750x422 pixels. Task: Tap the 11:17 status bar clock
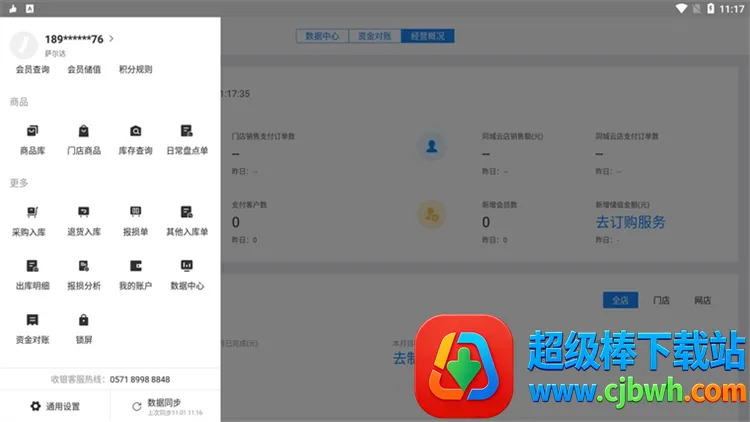[732, 9]
